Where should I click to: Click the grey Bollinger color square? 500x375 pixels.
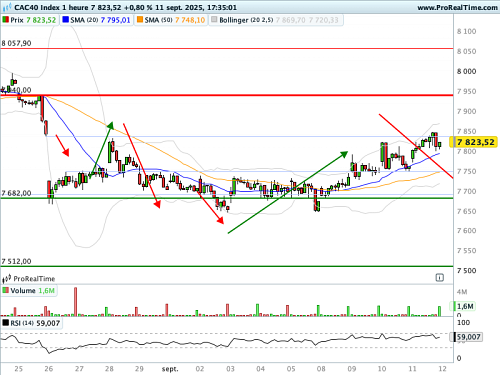click(214, 20)
